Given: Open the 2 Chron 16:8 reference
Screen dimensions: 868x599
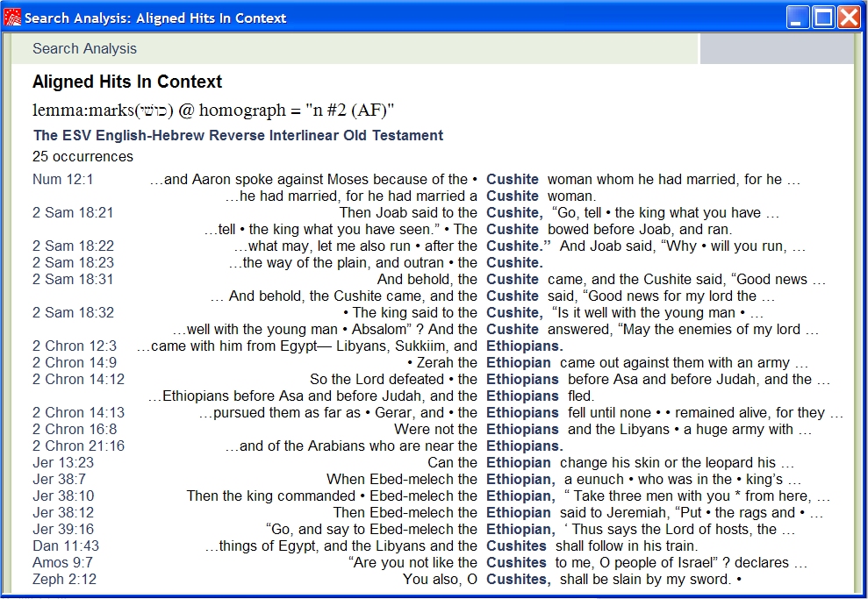Looking at the screenshot, I should 75,430.
